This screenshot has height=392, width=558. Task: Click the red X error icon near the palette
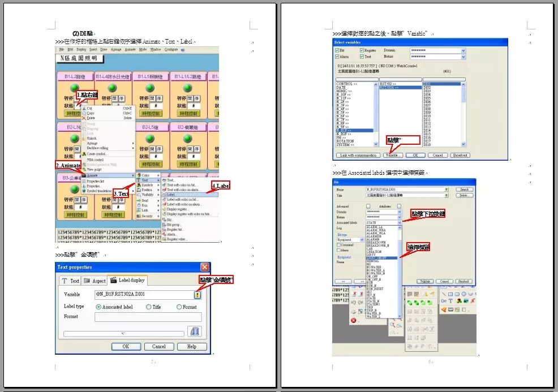354,320
